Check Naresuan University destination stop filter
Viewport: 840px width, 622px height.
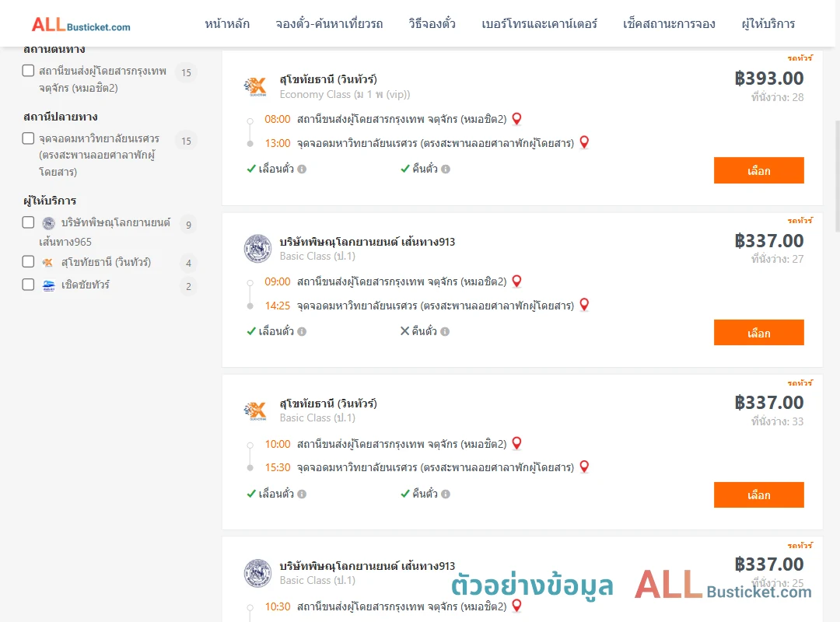(x=29, y=138)
